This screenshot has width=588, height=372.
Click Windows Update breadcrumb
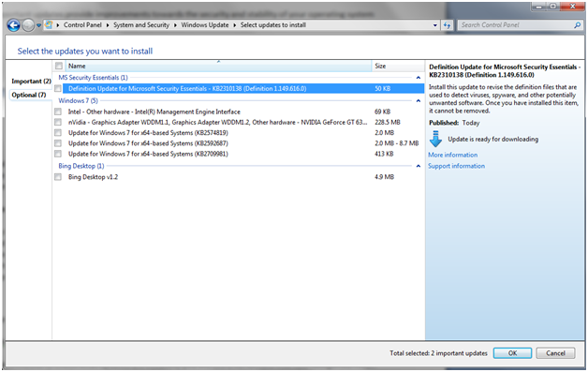pyautogui.click(x=205, y=24)
